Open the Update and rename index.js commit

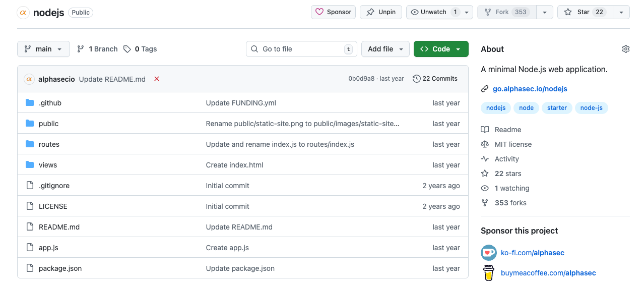coord(280,144)
